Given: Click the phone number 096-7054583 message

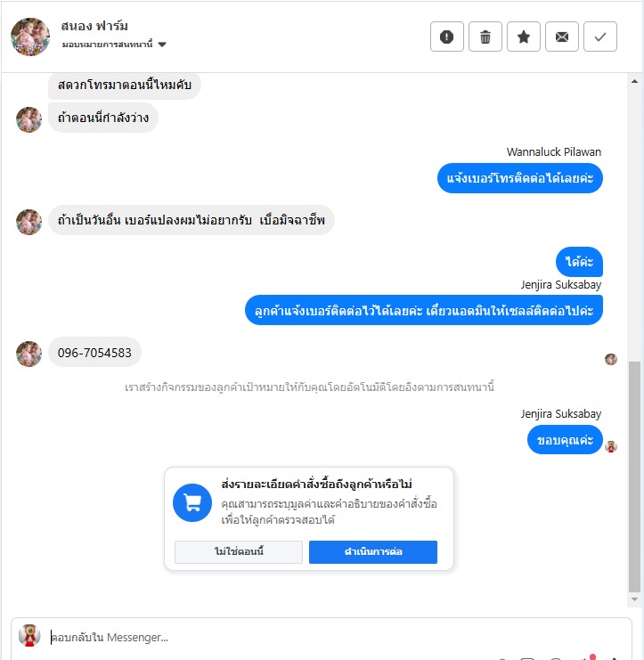Looking at the screenshot, I should tap(94, 353).
